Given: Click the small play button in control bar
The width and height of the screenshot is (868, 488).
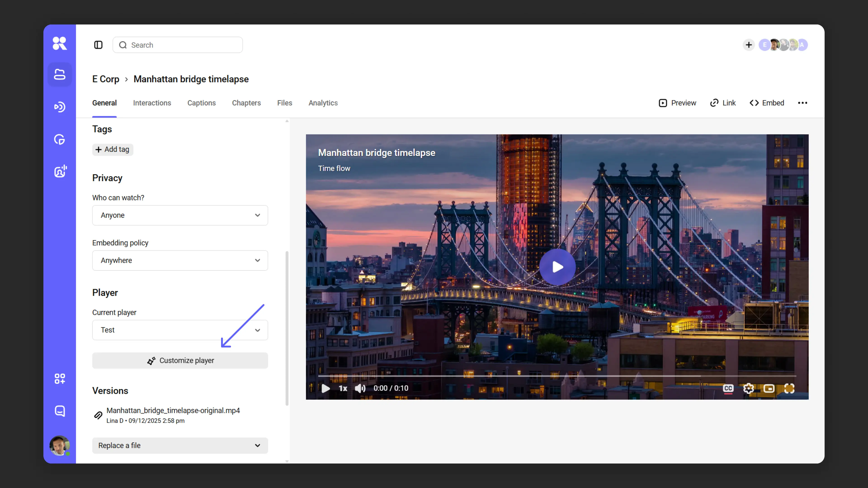Looking at the screenshot, I should [x=325, y=388].
